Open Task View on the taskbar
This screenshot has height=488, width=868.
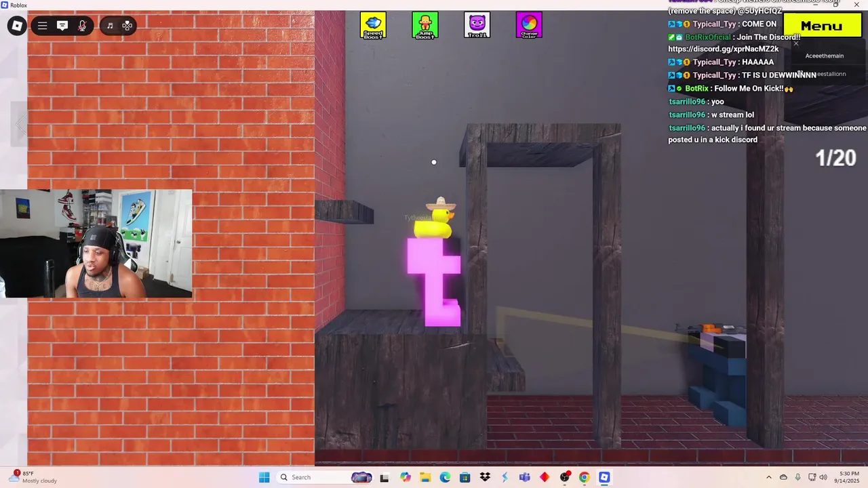pyautogui.click(x=384, y=477)
